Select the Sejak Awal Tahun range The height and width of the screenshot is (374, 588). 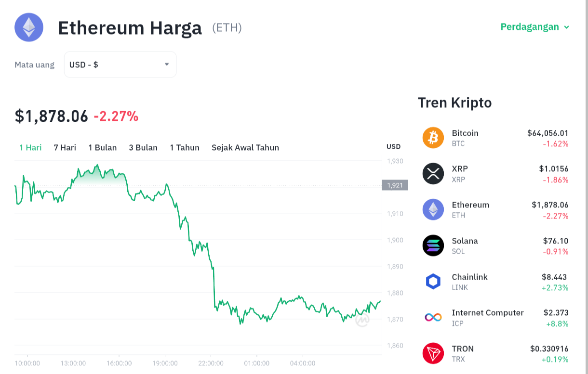245,147
